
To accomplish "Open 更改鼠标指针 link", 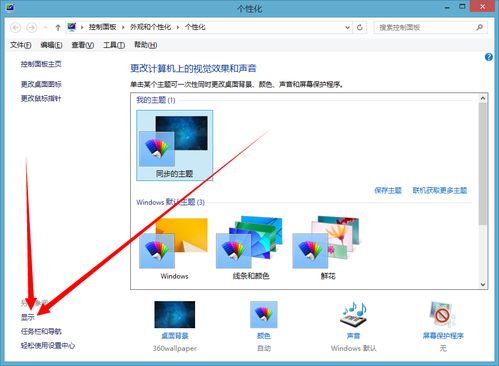I will click(x=41, y=98).
